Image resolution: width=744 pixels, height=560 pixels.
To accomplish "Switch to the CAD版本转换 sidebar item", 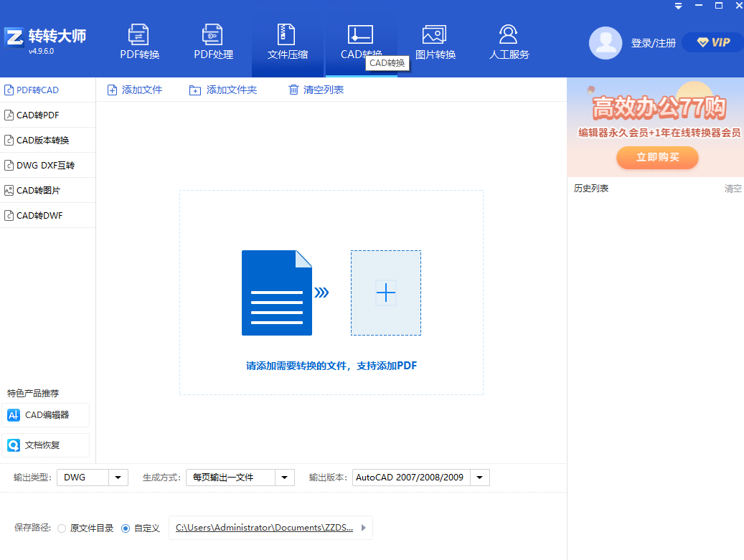I will coord(47,141).
